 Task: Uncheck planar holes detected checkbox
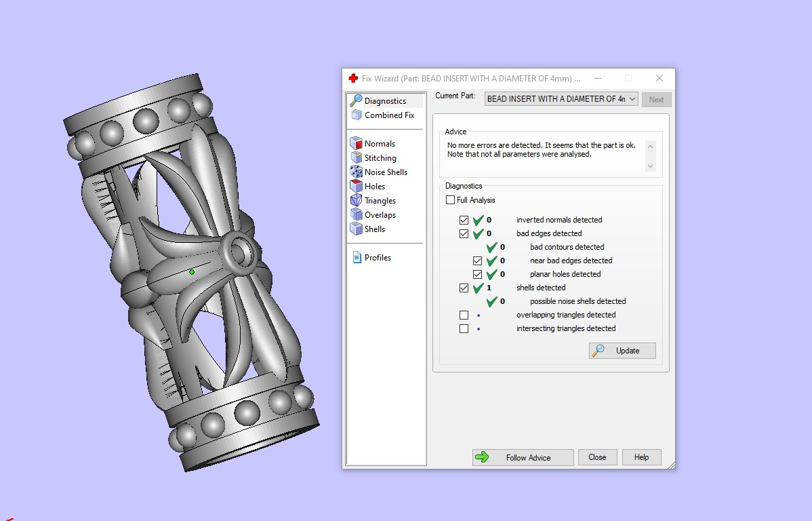click(x=477, y=274)
